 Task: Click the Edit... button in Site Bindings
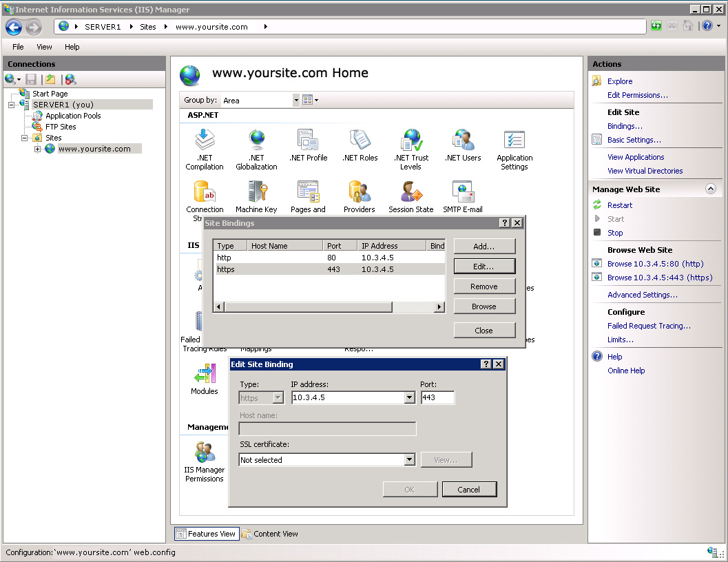484,266
